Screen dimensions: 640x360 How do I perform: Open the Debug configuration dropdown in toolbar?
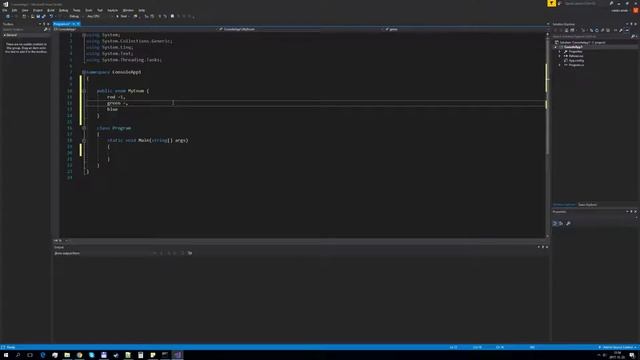click(75, 16)
